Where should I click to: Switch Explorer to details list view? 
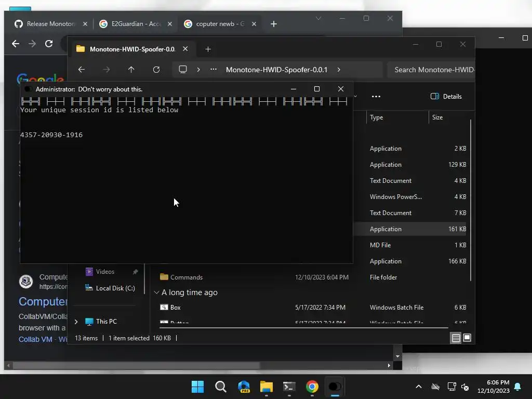click(456, 338)
